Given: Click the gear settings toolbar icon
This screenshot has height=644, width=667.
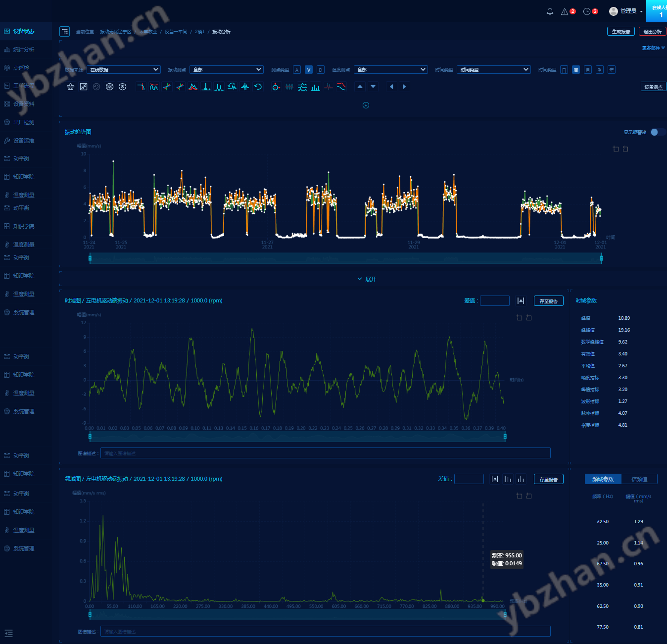Looking at the screenshot, I should coord(122,87).
